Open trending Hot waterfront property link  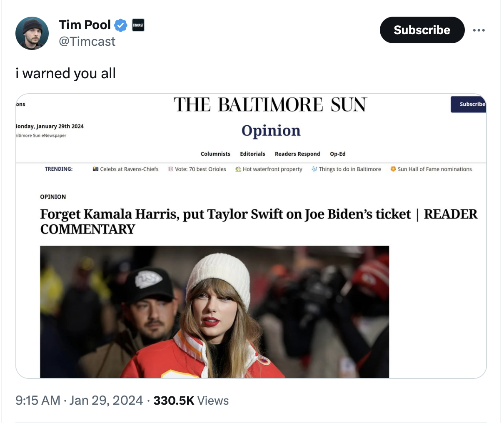(272, 169)
